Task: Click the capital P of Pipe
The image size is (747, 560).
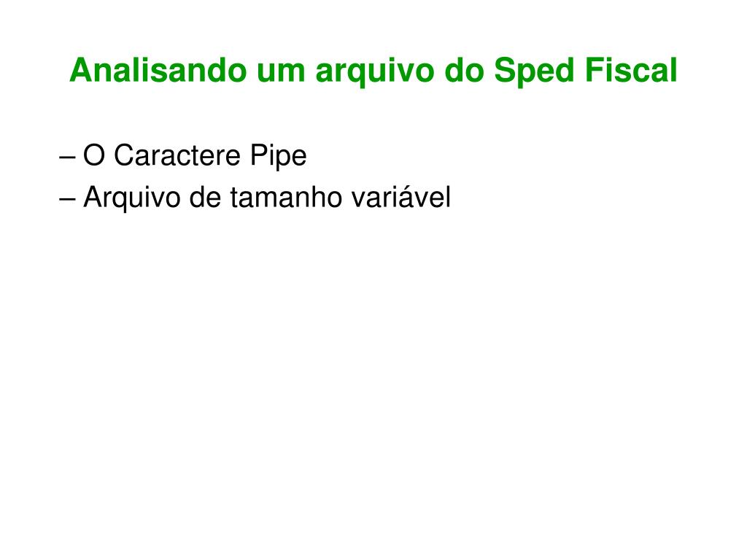Action: [260, 156]
